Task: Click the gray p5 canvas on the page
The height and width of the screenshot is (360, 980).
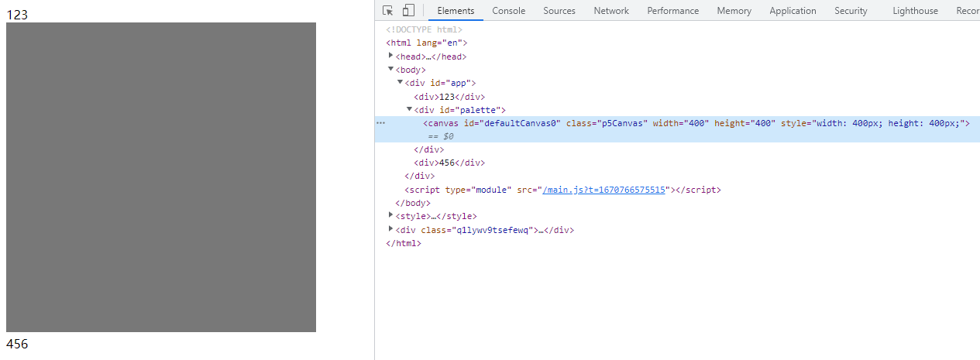Action: pyautogui.click(x=161, y=177)
